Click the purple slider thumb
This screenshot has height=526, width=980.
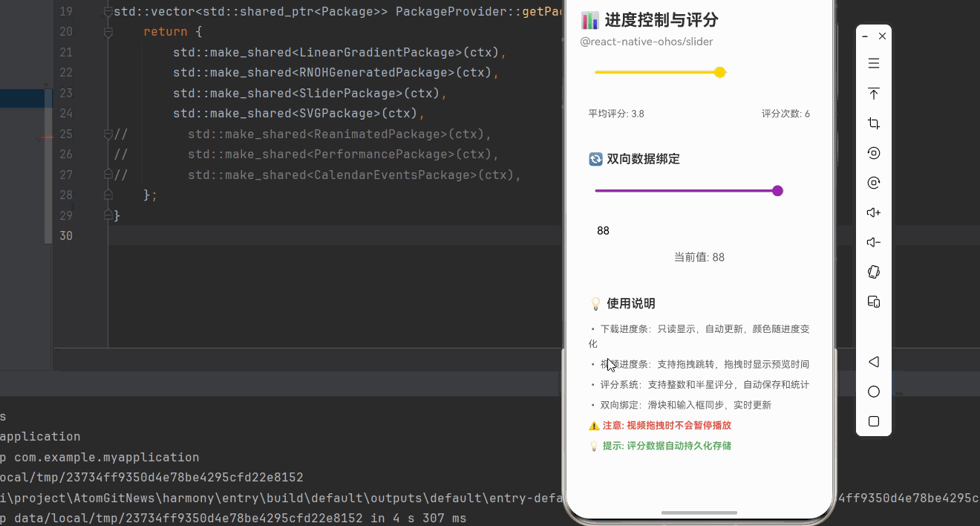point(777,191)
